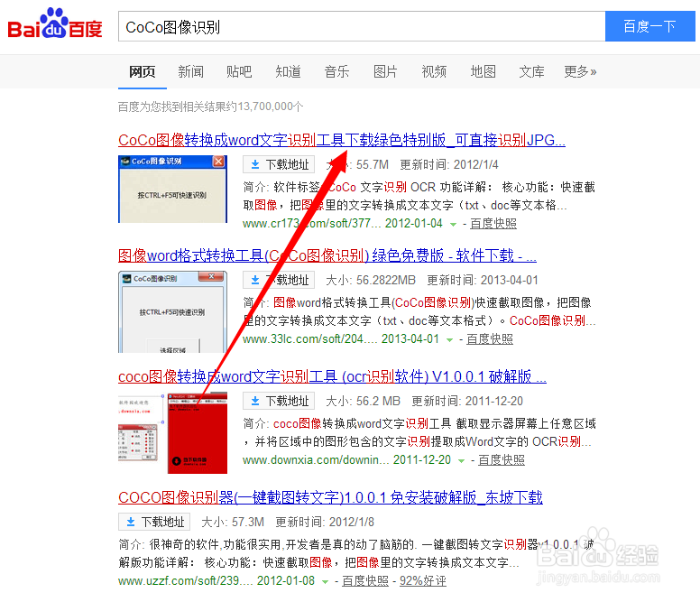Image resolution: width=700 pixels, height=602 pixels.
Task: Click the Baidu logo
Action: point(55,23)
